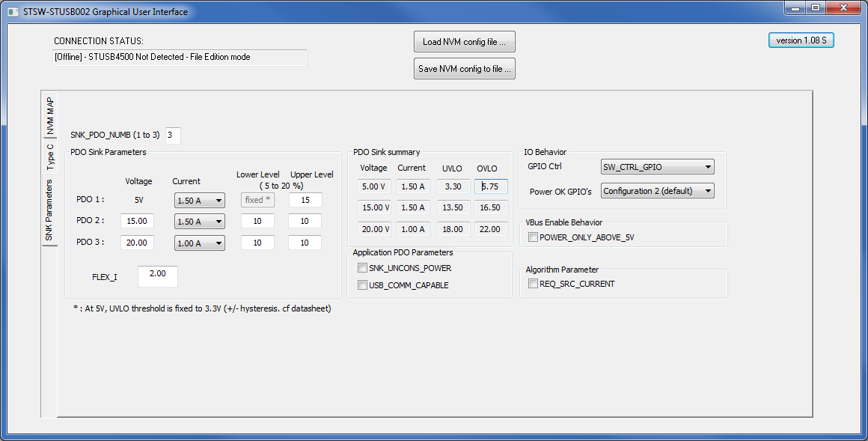The width and height of the screenshot is (868, 441).
Task: Save NVM config to file
Action: tap(465, 69)
